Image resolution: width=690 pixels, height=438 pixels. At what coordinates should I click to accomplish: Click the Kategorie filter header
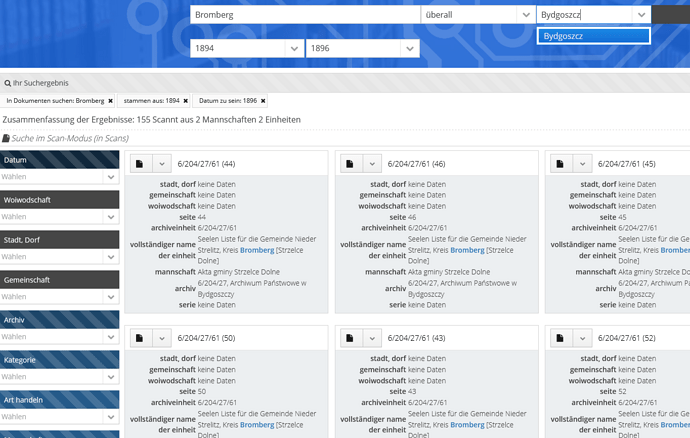(x=59, y=360)
